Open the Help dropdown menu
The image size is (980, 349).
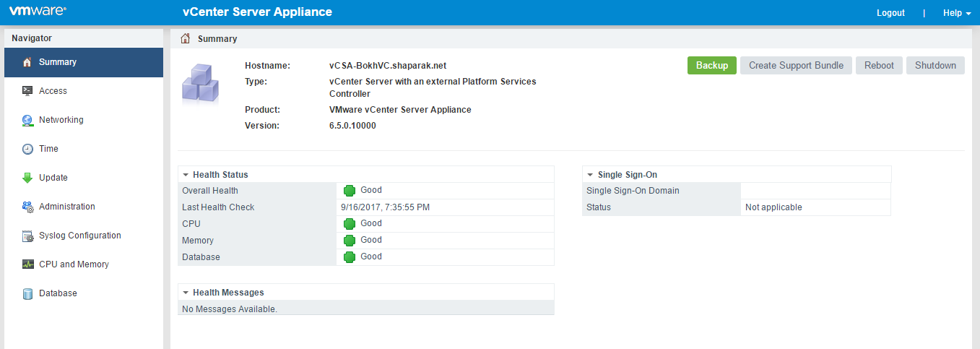pos(956,13)
